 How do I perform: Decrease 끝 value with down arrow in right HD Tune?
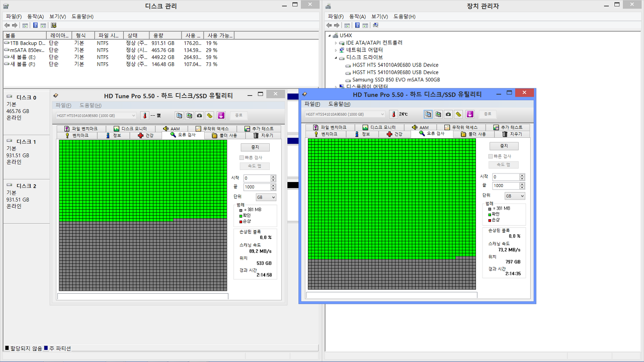(x=522, y=188)
